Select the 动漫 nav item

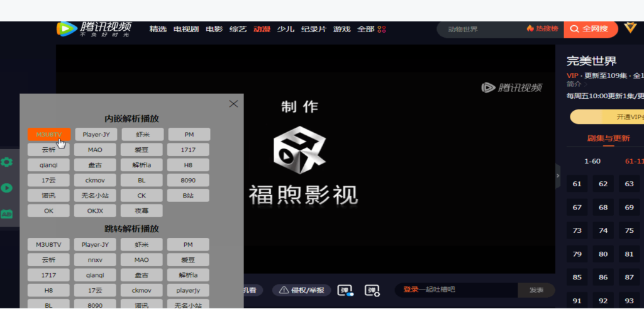[262, 29]
